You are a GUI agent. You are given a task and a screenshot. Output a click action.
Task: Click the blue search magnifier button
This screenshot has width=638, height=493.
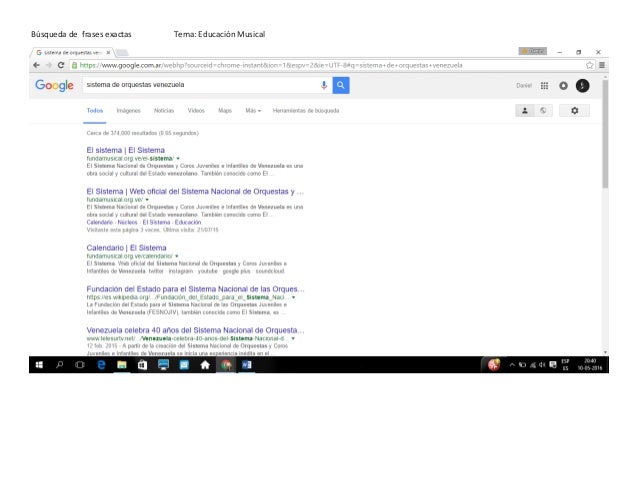[341, 85]
